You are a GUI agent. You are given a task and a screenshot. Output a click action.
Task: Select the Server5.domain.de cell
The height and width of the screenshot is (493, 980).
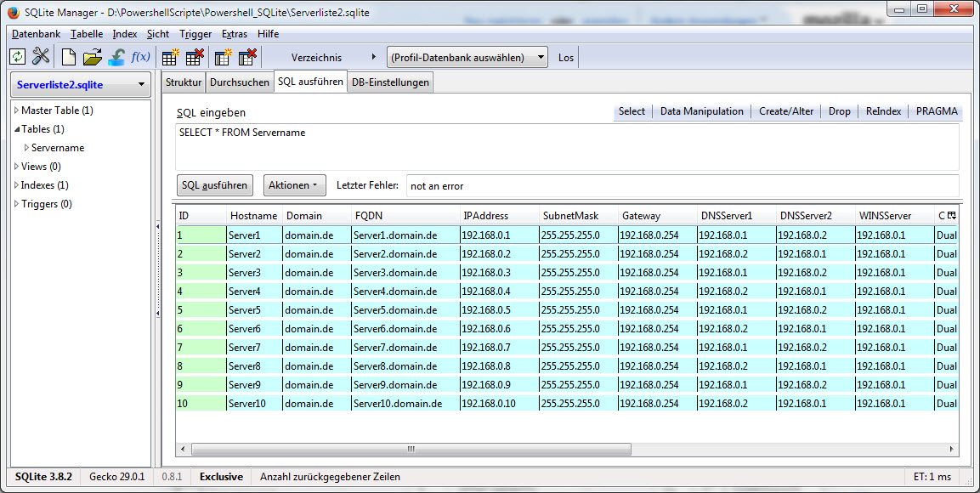click(x=405, y=310)
